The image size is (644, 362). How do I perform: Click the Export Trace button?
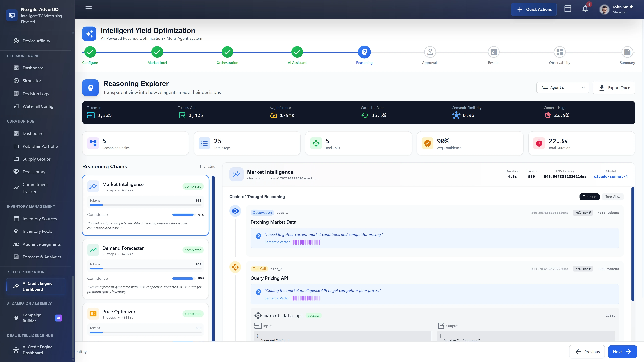point(614,87)
